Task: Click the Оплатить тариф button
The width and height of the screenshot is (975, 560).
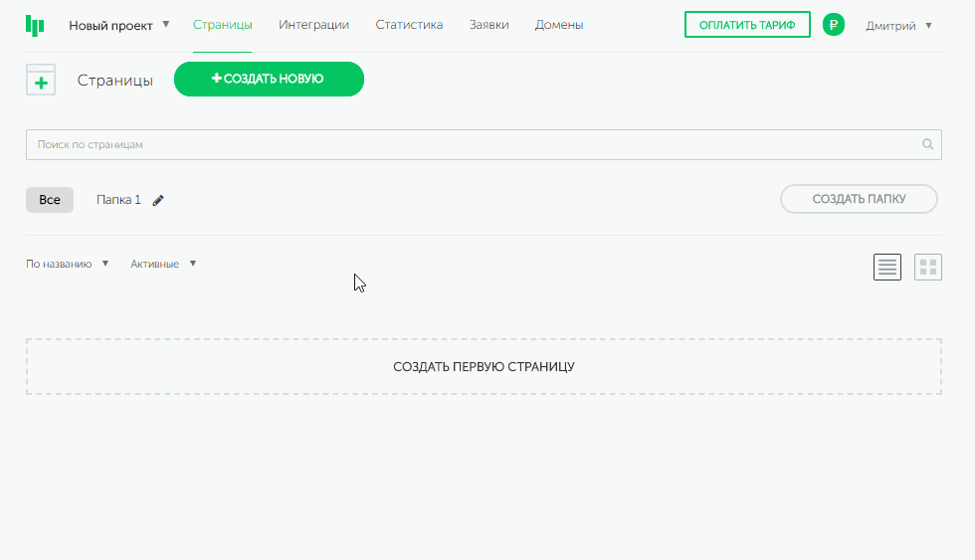Action: point(747,25)
